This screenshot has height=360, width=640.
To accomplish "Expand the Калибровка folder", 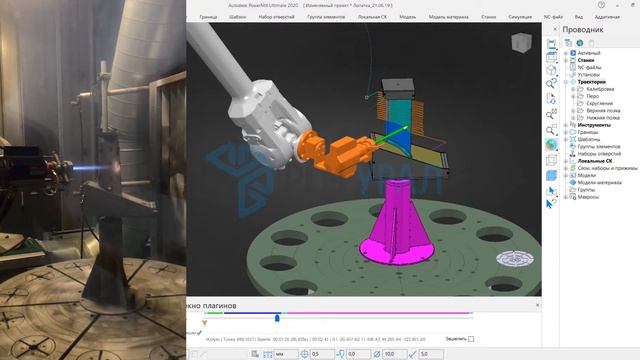I will click(573, 89).
